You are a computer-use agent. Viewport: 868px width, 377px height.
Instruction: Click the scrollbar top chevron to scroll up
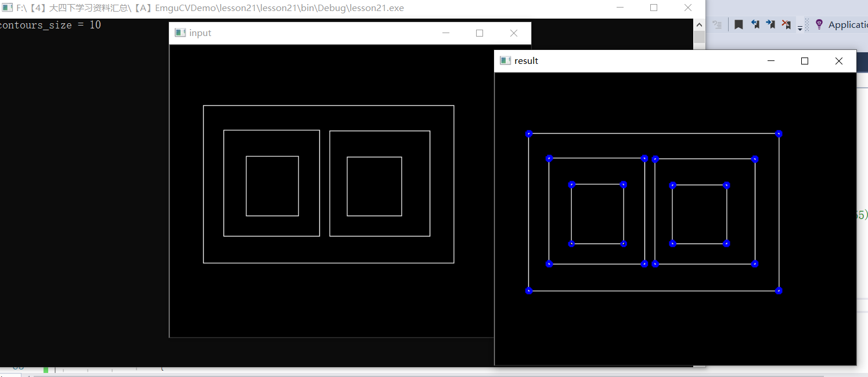tap(700, 24)
